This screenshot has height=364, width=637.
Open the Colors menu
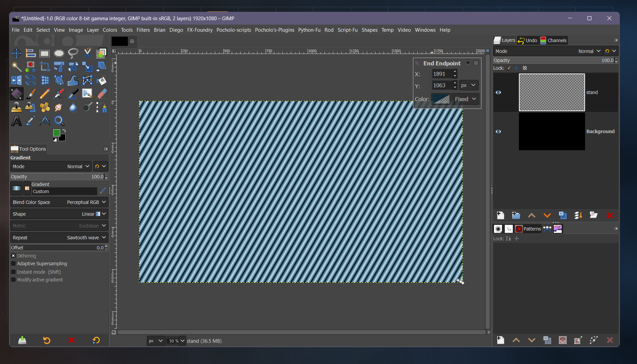[x=110, y=30]
